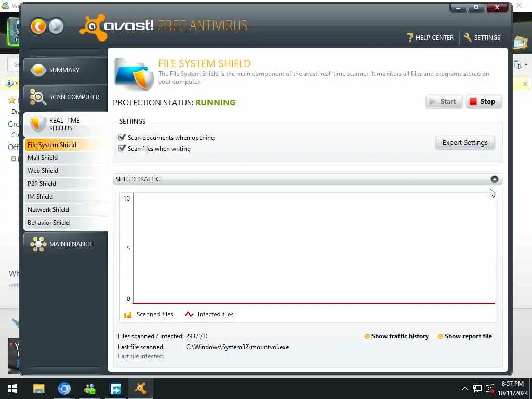Open the Scan Computer section

[65, 97]
